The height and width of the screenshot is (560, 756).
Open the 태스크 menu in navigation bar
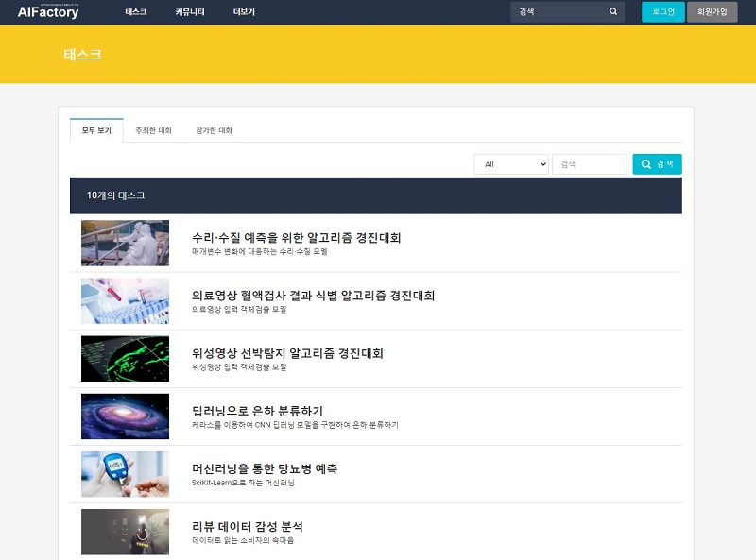pyautogui.click(x=136, y=12)
